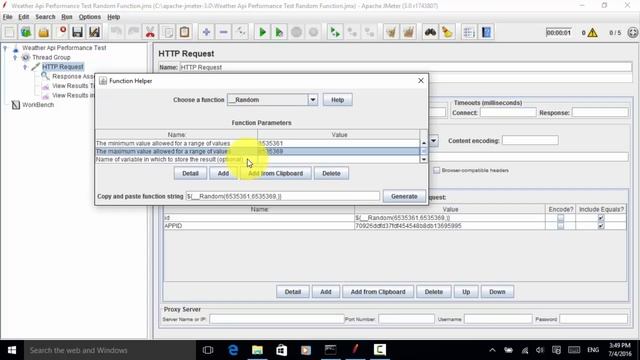
Task: Open Microsoft Edge from the taskbar
Action: tap(233, 350)
